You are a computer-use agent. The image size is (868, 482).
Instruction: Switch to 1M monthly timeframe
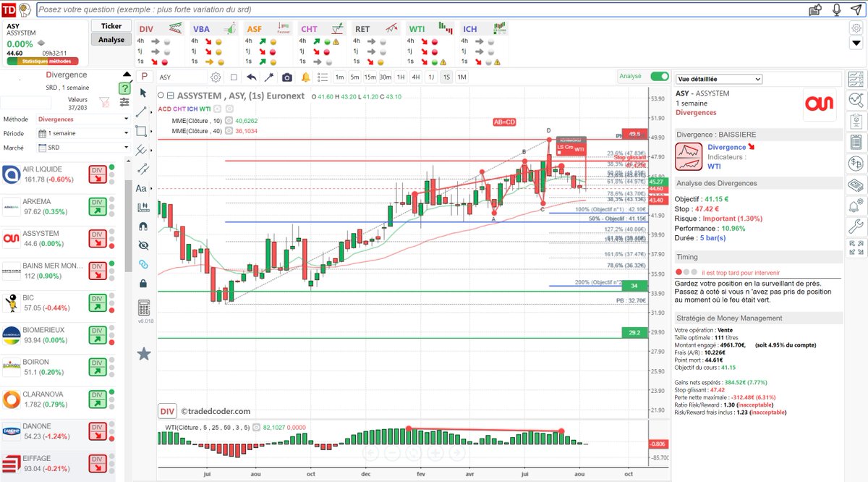(x=461, y=77)
